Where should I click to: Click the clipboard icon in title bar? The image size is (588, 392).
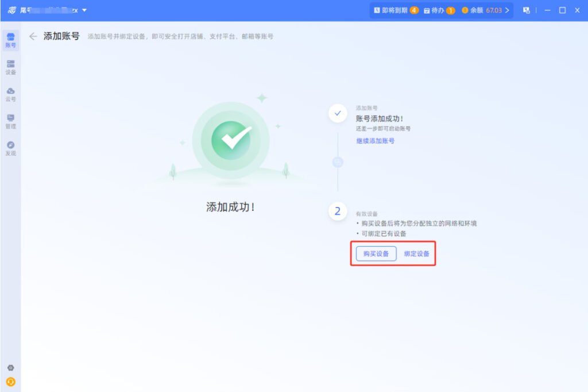tap(525, 10)
